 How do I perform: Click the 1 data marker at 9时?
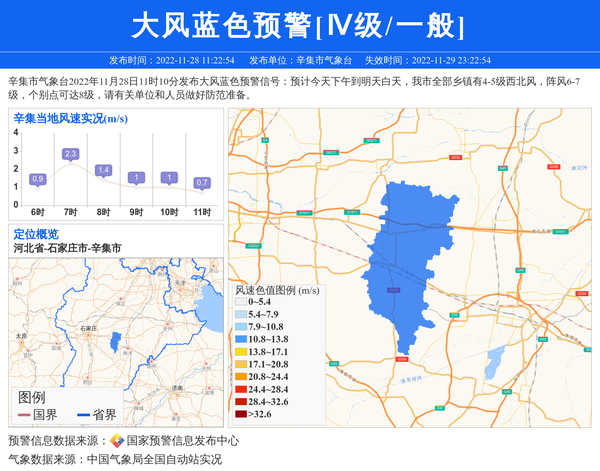(x=136, y=178)
